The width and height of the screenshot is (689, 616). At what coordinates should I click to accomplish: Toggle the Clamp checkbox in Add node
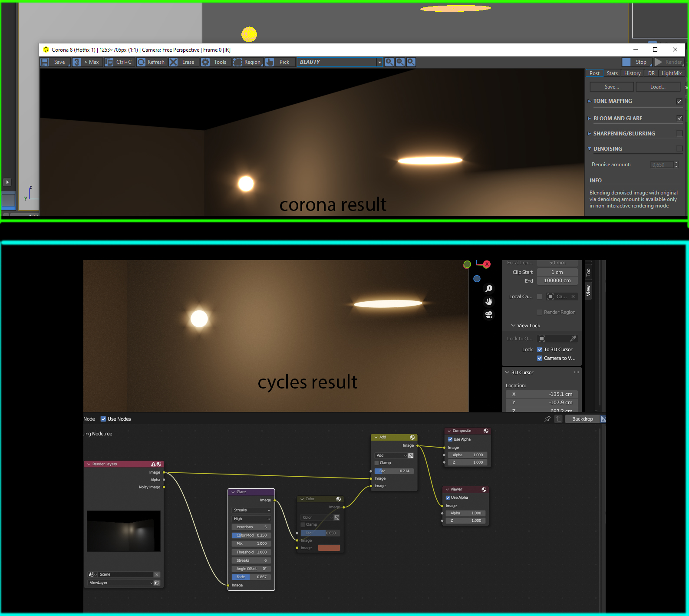coord(377,463)
